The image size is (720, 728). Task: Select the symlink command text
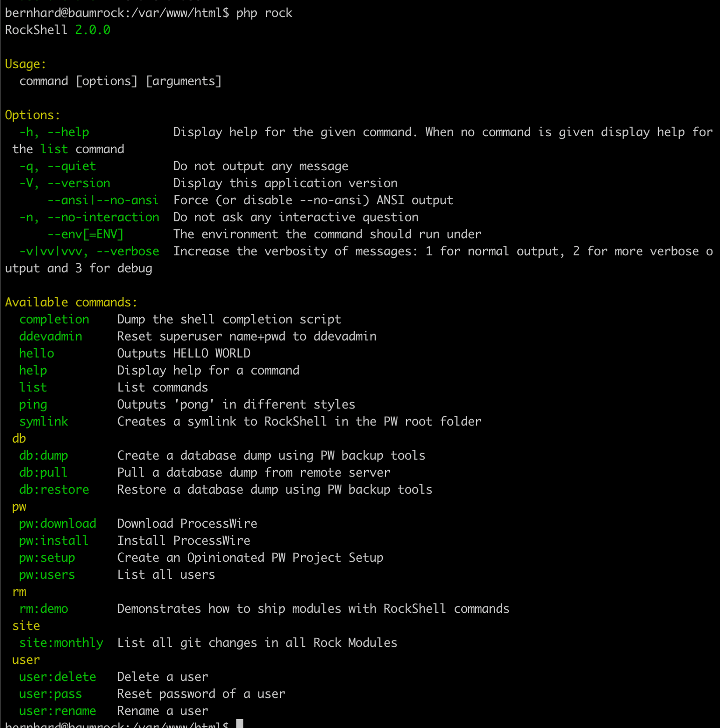pyautogui.click(x=43, y=421)
